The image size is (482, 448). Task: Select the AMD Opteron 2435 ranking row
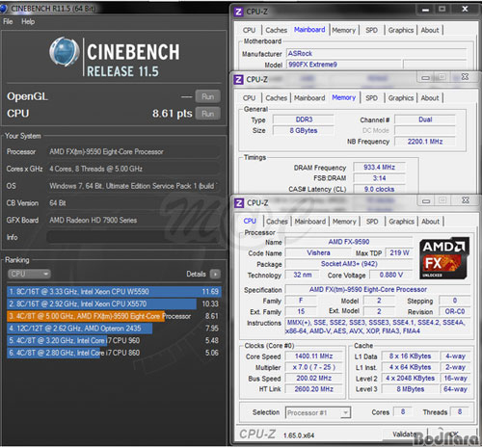tap(114, 329)
